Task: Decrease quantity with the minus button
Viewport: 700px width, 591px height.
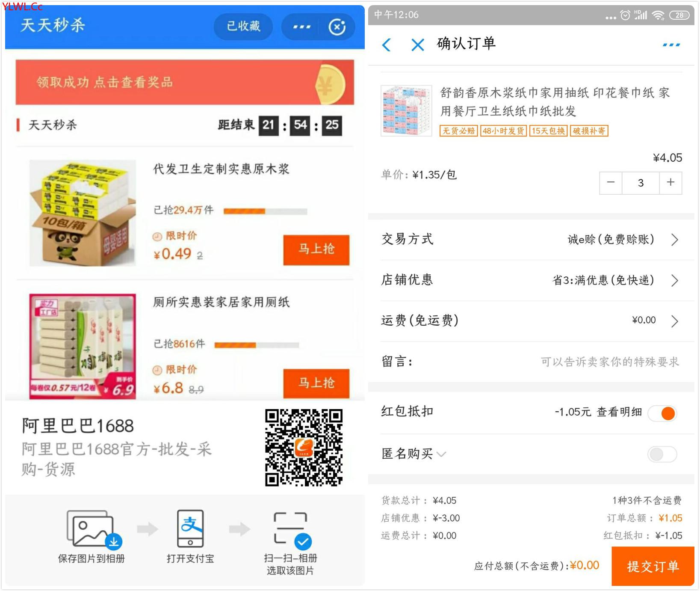Action: coord(611,183)
